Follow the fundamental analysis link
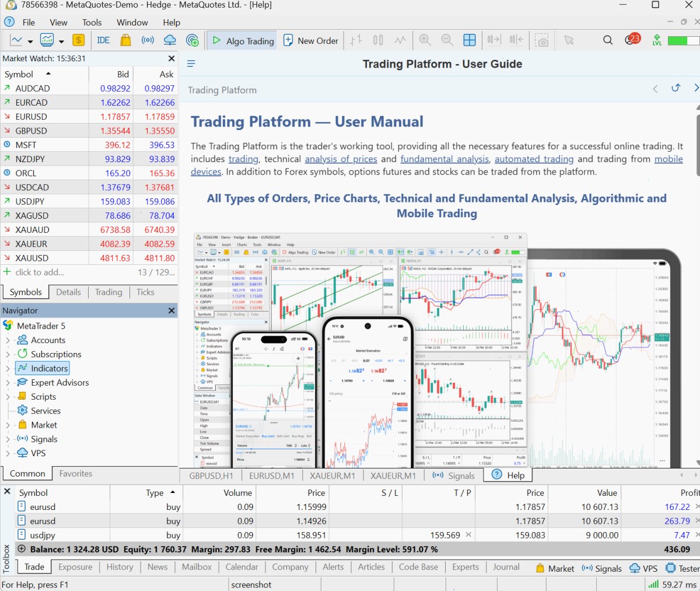700x591 pixels. (444, 159)
